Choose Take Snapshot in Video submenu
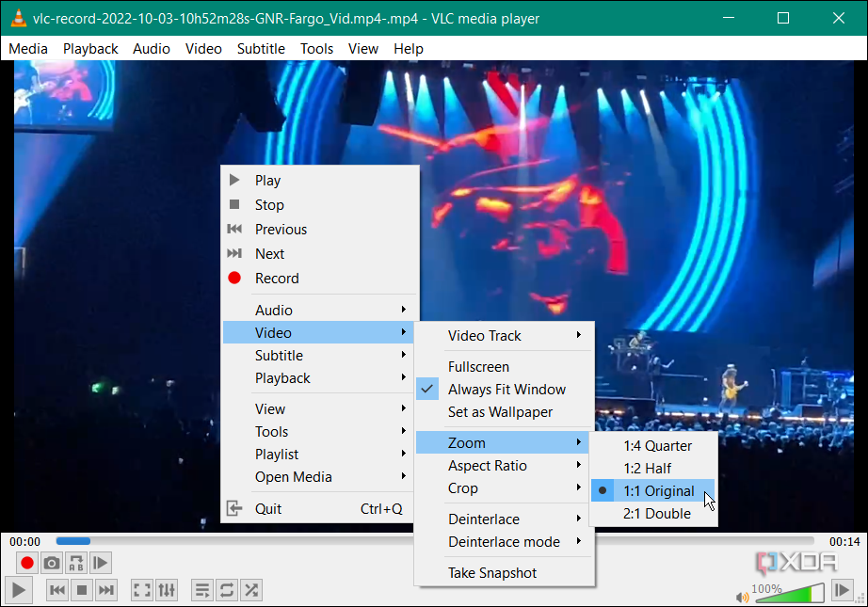This screenshot has height=607, width=868. [x=505, y=573]
